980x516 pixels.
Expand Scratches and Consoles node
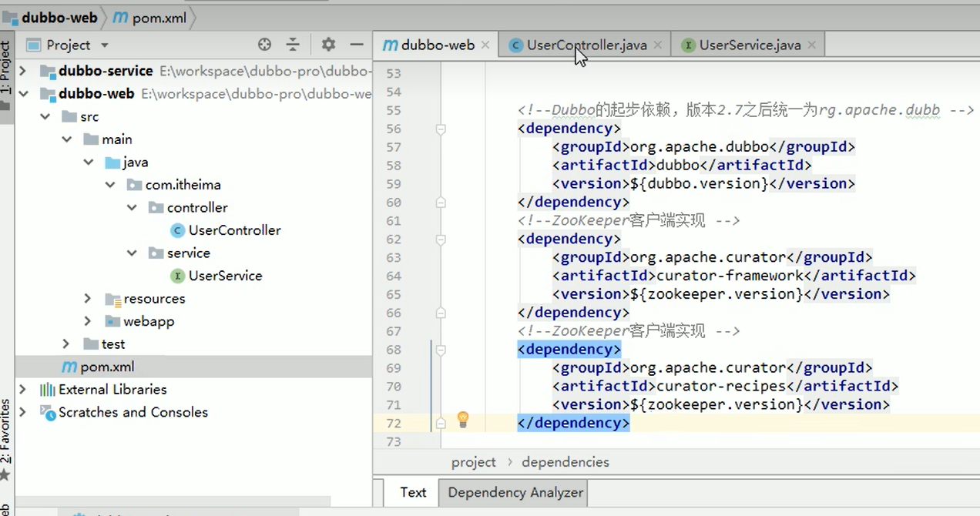[22, 412]
